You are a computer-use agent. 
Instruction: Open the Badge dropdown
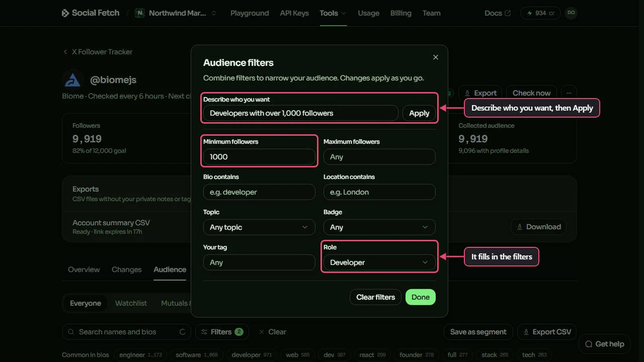pos(379,227)
